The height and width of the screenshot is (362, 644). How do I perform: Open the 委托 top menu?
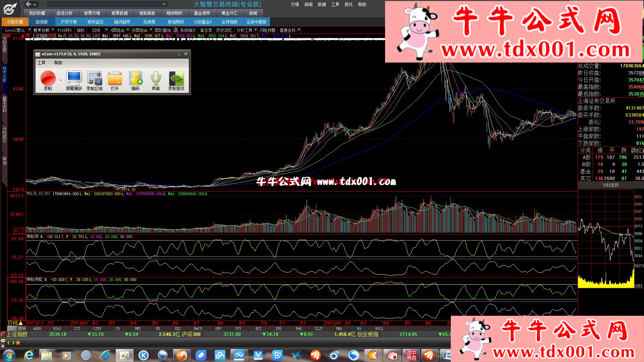click(348, 4)
